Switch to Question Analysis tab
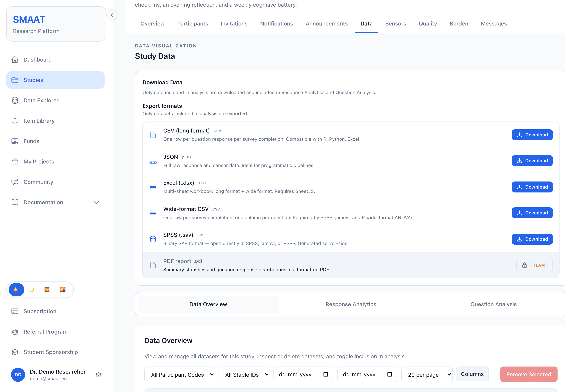Image resolution: width=565 pixels, height=392 pixels. point(493,304)
